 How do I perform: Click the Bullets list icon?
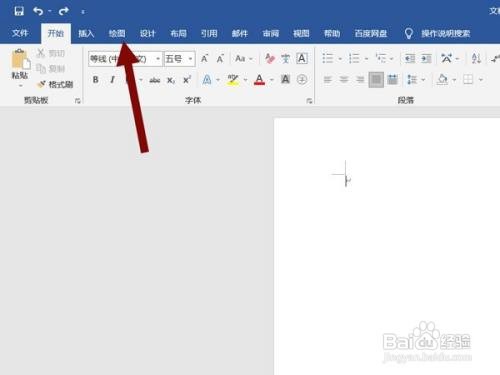click(328, 58)
